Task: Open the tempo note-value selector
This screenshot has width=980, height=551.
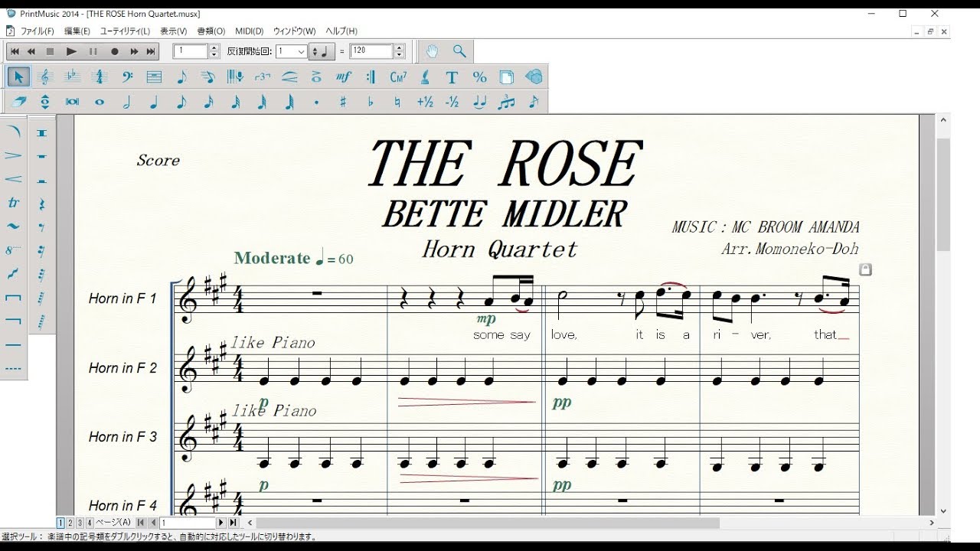Action: click(x=321, y=51)
